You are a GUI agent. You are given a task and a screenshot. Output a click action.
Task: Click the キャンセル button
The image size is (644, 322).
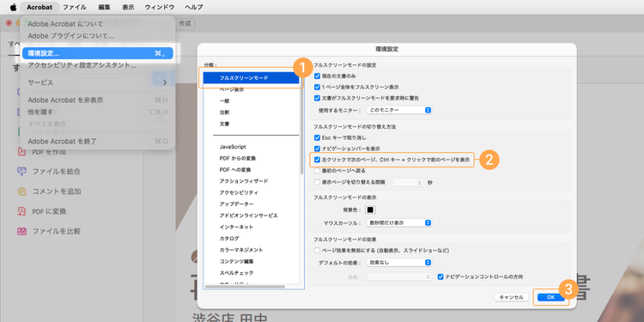point(511,297)
